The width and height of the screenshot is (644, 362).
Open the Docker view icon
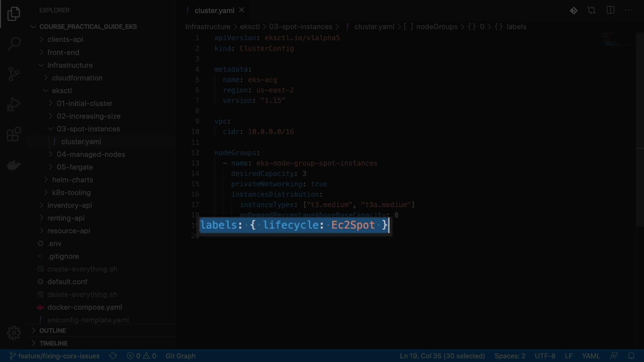[14, 165]
